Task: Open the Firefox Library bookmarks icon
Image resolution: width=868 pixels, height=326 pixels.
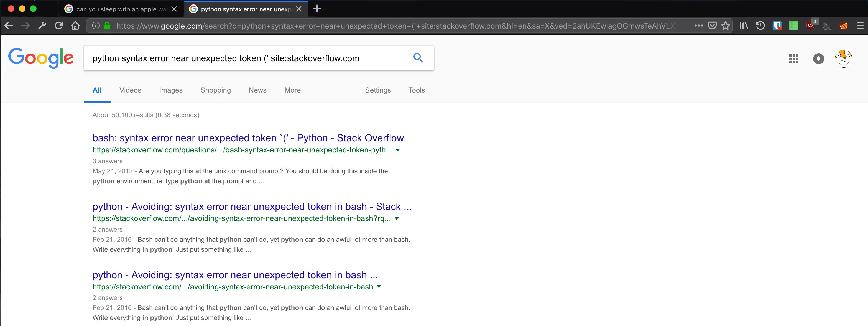Action: (744, 26)
